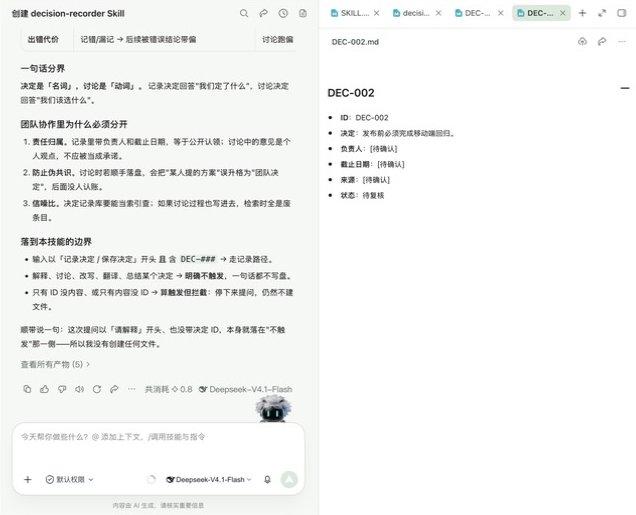Screen dimensions: 636x515
Task: Click the read-aloud speaker icon
Action: 80,389
